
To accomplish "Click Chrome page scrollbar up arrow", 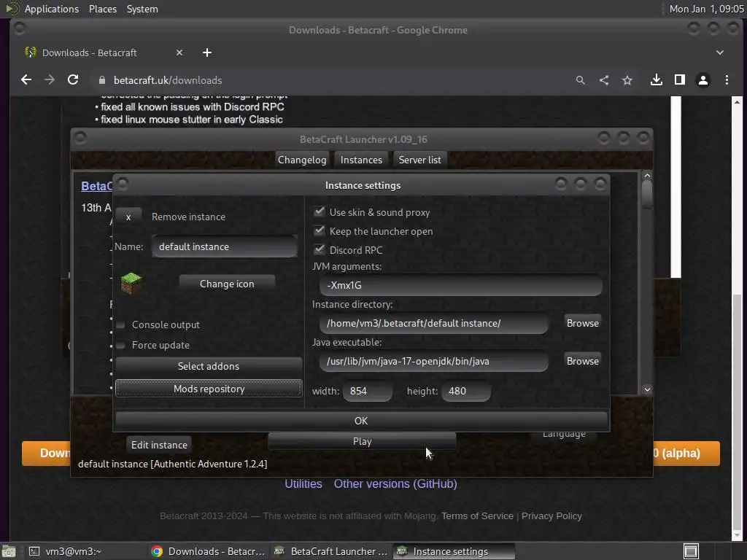I will click(x=737, y=102).
